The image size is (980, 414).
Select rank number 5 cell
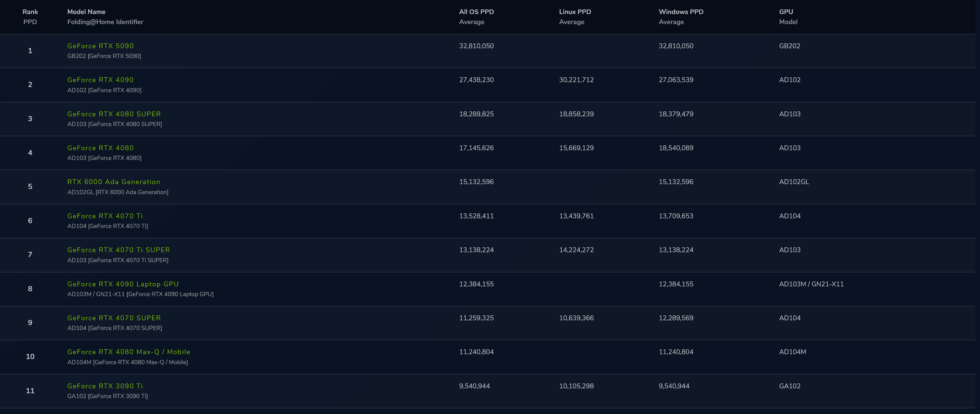(x=30, y=187)
